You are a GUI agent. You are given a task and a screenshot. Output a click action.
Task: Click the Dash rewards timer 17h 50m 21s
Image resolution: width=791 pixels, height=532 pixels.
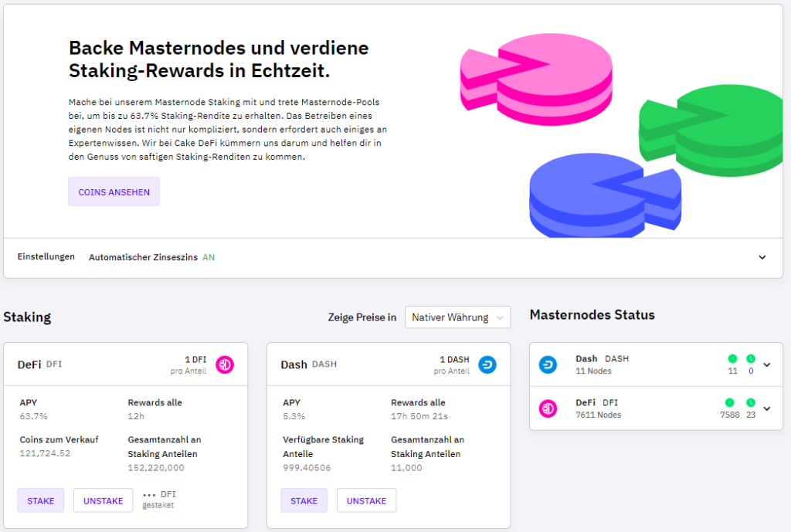[x=419, y=416]
